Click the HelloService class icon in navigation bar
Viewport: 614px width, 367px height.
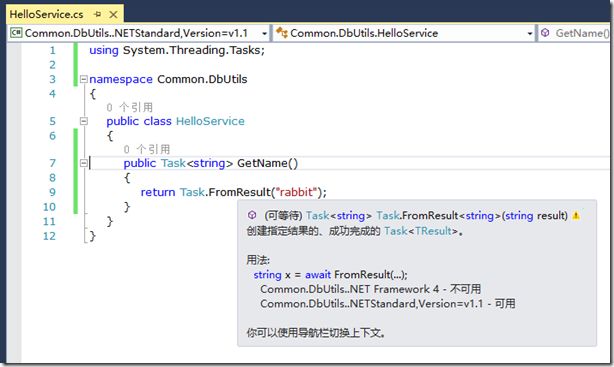click(x=281, y=33)
